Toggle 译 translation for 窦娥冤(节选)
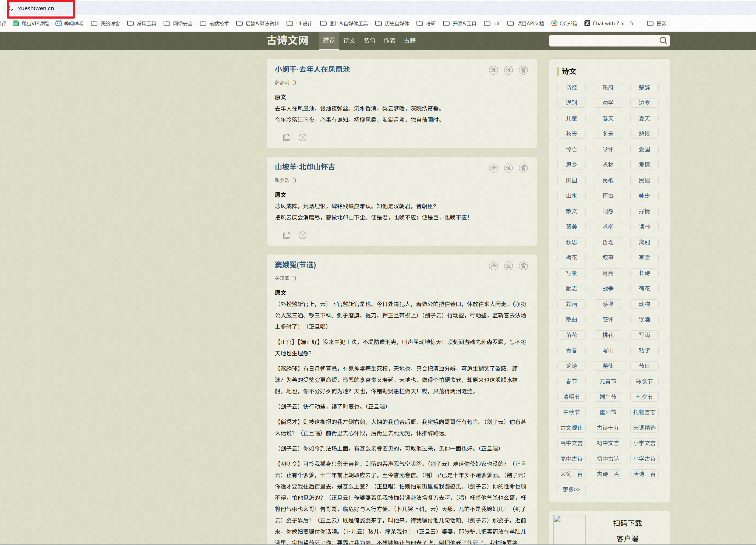Screen dimensions: 756x545 point(493,266)
